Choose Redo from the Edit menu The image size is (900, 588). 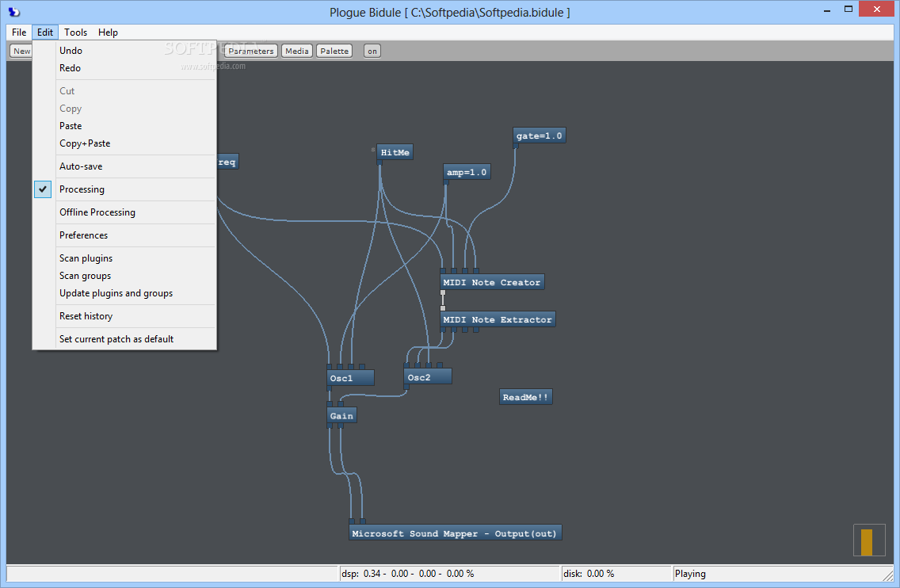[x=124, y=68]
